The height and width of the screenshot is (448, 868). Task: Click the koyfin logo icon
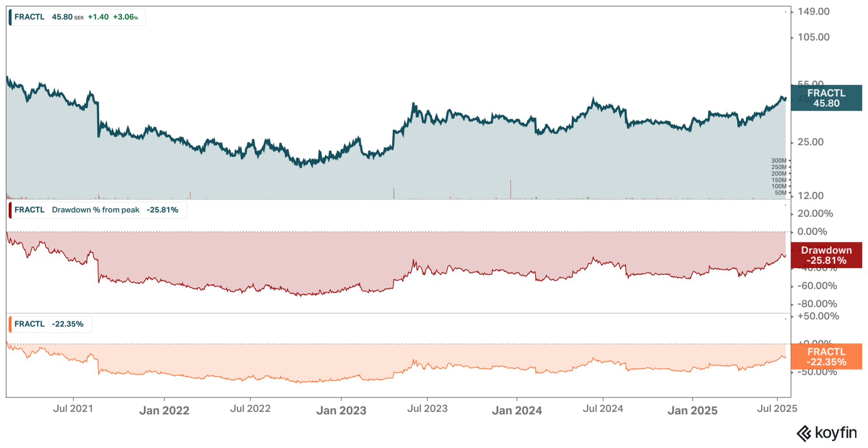[x=804, y=434]
